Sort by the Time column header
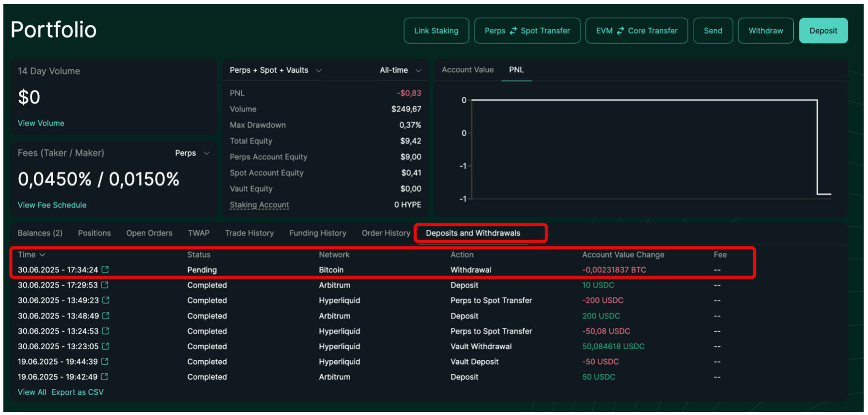The width and height of the screenshot is (868, 415). (31, 255)
